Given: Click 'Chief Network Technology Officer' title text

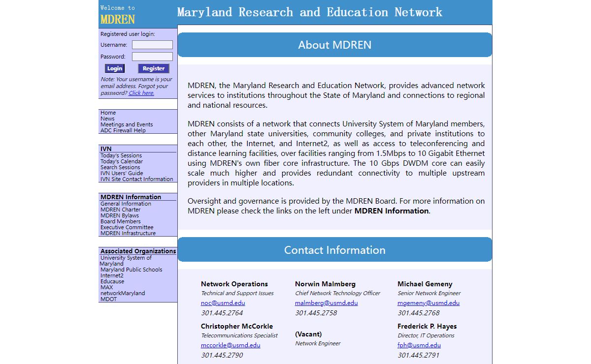Looking at the screenshot, I should [338, 293].
